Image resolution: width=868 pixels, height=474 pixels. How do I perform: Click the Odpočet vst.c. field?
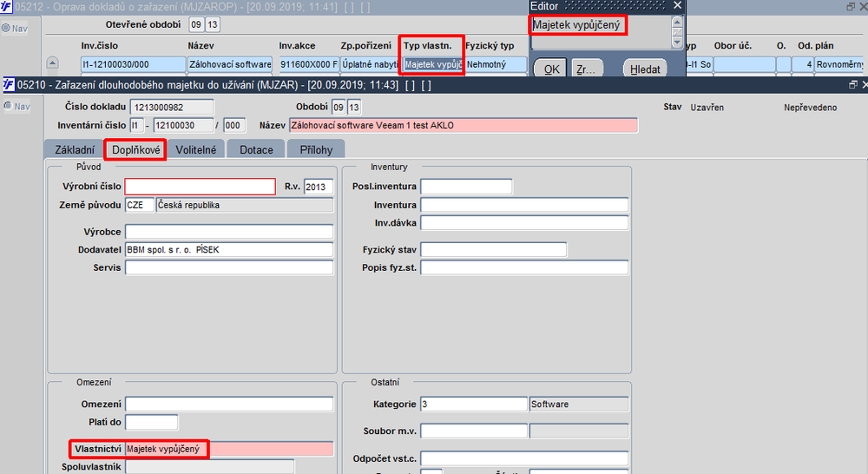pos(524,458)
